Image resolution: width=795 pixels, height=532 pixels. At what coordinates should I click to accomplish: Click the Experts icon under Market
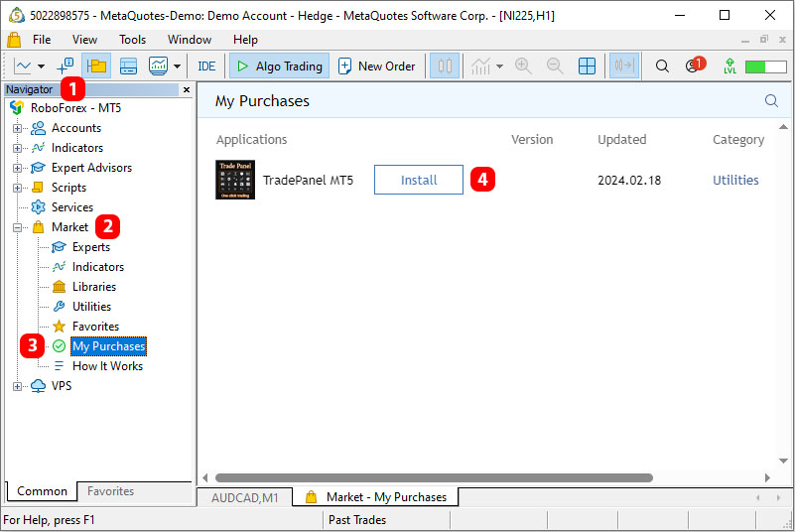59,247
